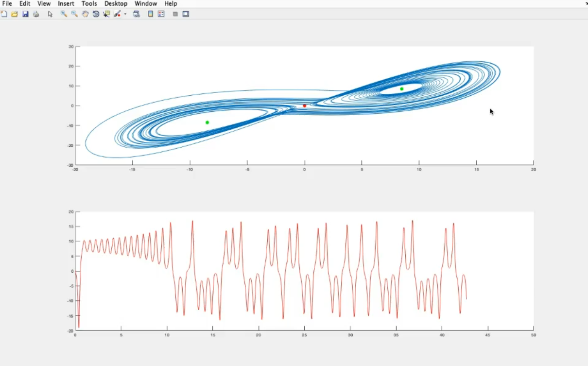Screen dimensions: 588x366
Task: Select the Zoom Out magnifier tool
Action: coord(74,14)
